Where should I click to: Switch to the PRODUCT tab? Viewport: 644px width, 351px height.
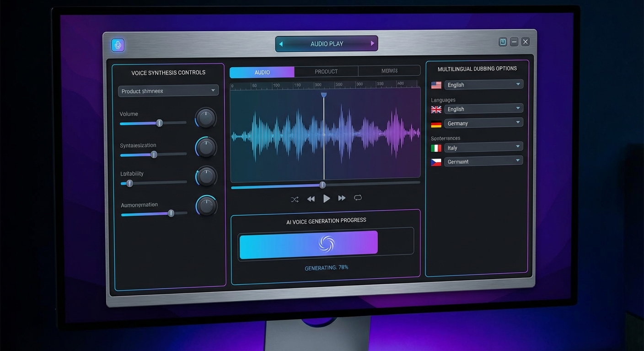326,71
